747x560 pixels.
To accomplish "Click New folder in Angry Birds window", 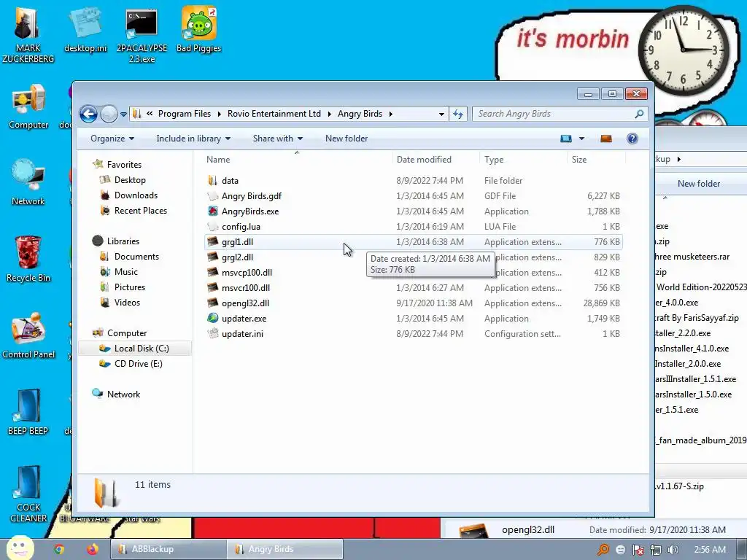I will point(347,139).
